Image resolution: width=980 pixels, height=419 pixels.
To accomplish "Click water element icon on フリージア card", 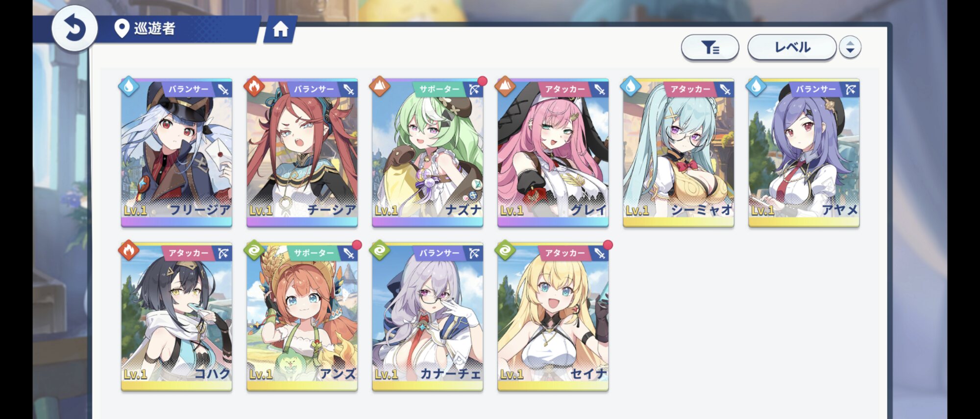I will click(129, 87).
